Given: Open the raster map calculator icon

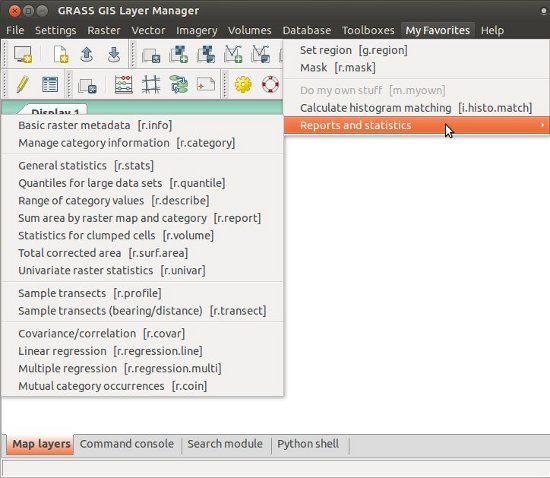Looking at the screenshot, I should [123, 85].
